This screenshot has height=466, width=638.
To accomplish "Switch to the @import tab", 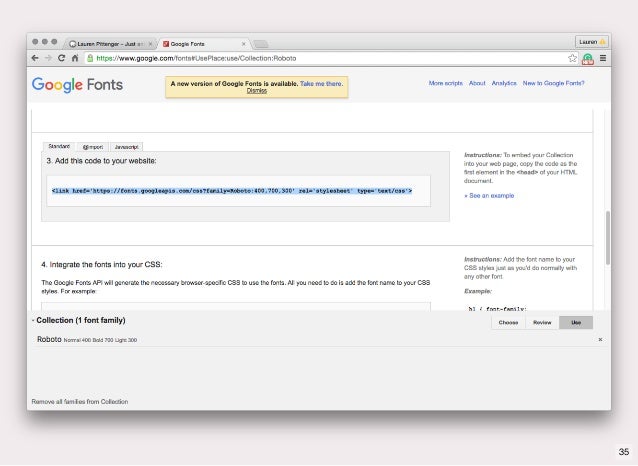I will coord(93,147).
